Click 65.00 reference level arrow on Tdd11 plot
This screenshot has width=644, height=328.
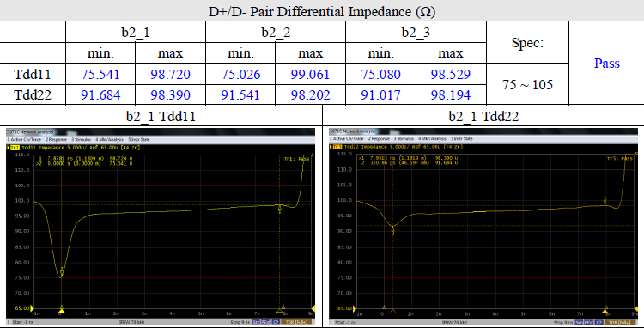[32, 308]
